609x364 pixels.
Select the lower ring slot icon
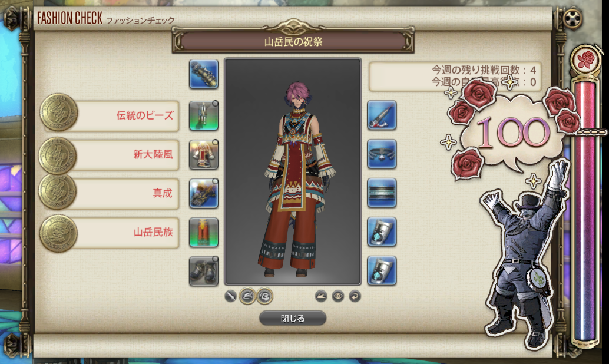382,271
